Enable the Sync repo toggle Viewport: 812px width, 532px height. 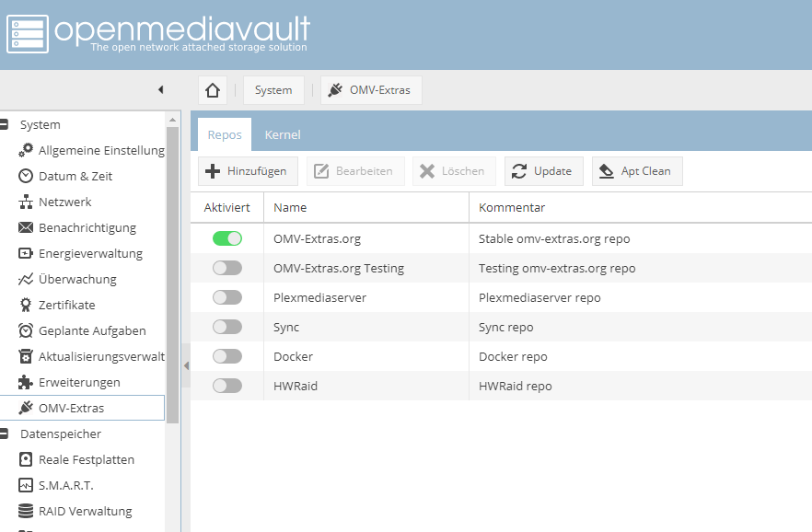tap(227, 327)
